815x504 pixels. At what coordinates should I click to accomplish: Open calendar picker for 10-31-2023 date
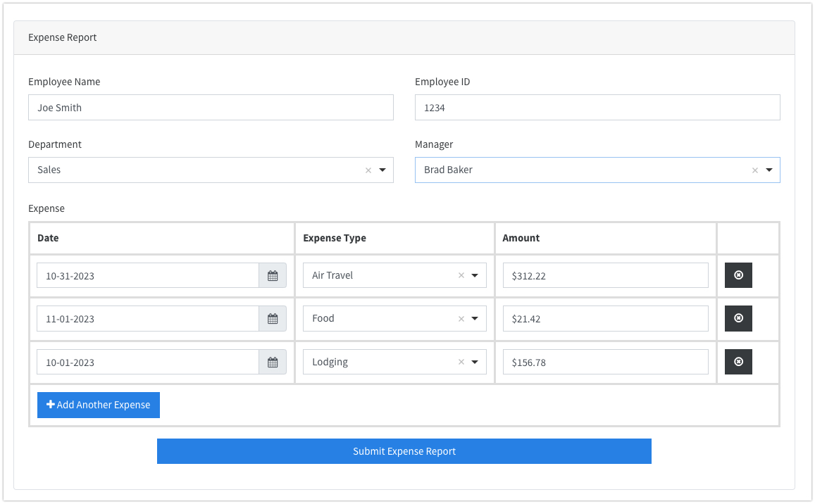[273, 276]
